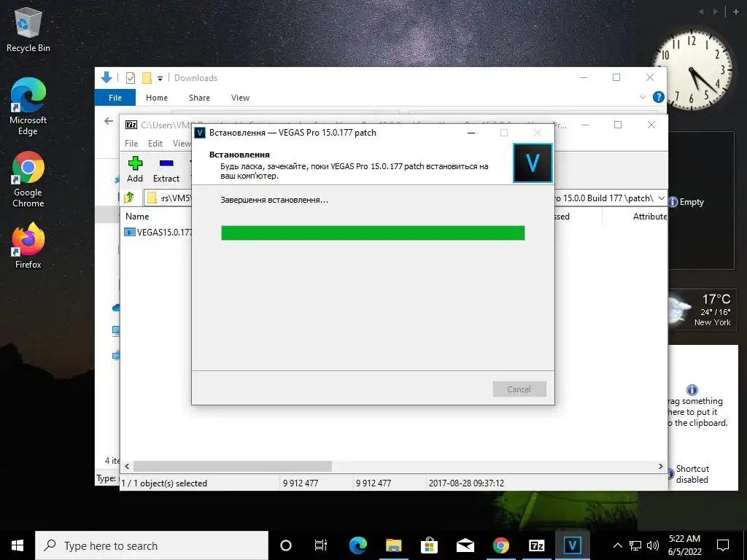Screen dimensions: 747x560
Task: Open Microsoft Store from the taskbar
Action: click(x=429, y=545)
